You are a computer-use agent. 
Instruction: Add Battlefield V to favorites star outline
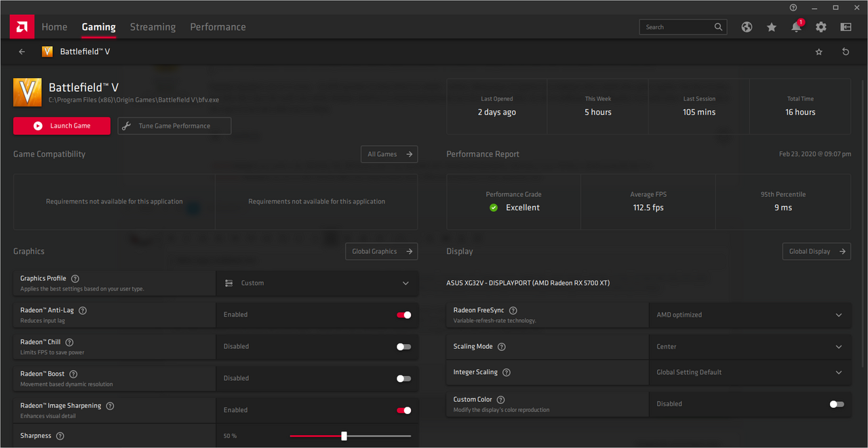[x=818, y=52]
